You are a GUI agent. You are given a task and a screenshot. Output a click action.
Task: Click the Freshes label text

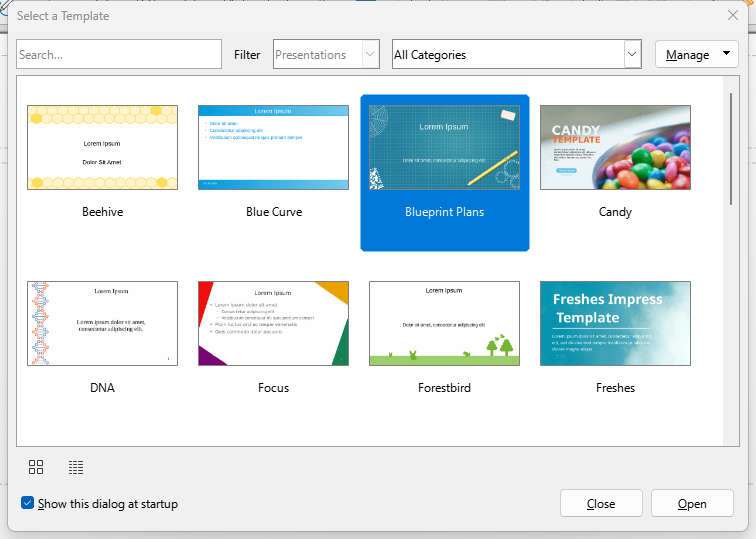click(615, 388)
